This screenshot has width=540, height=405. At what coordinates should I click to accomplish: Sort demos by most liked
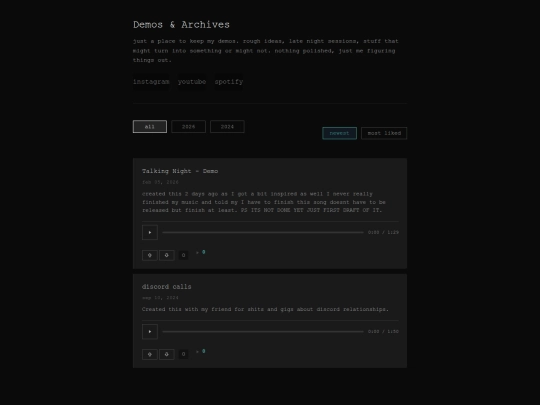(384, 133)
